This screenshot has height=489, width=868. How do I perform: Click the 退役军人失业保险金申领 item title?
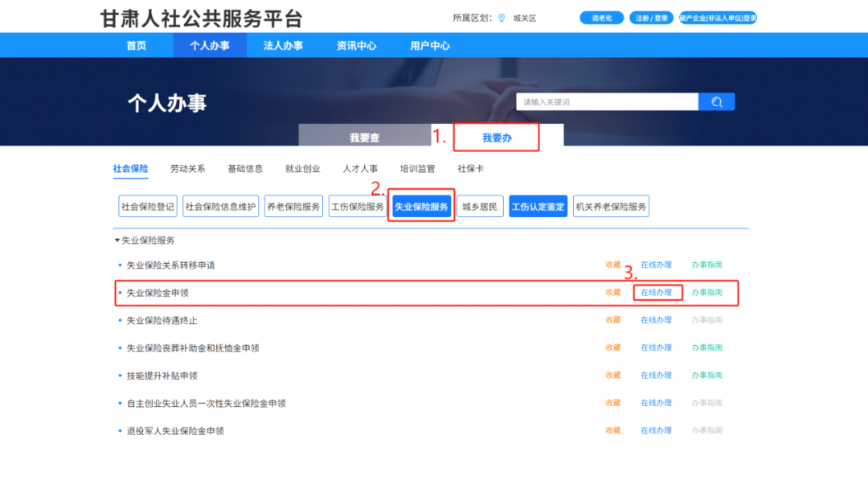coord(175,431)
